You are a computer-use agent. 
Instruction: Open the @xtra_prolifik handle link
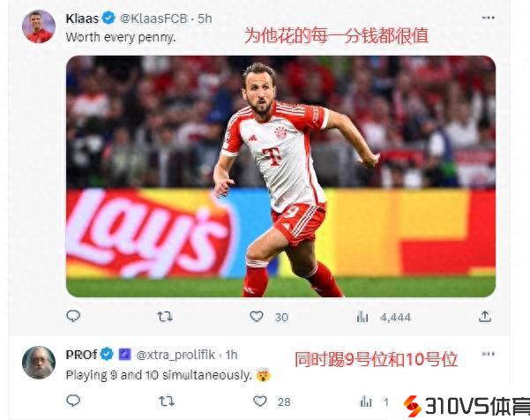tap(175, 355)
